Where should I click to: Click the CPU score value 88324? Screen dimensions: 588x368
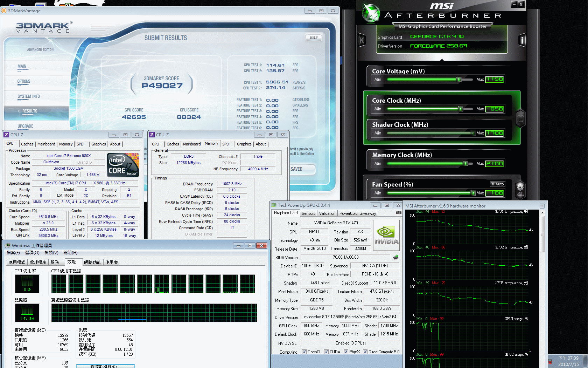pos(189,117)
